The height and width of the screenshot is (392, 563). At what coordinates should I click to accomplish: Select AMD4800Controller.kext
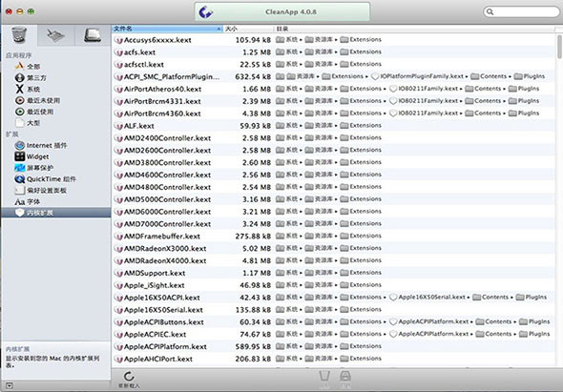tap(167, 187)
